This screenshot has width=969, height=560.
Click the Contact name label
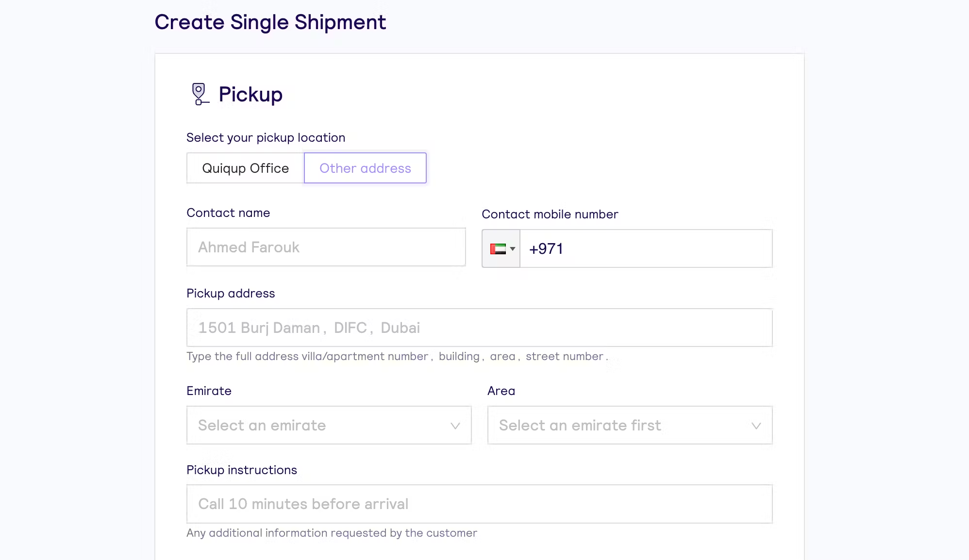[x=228, y=213]
